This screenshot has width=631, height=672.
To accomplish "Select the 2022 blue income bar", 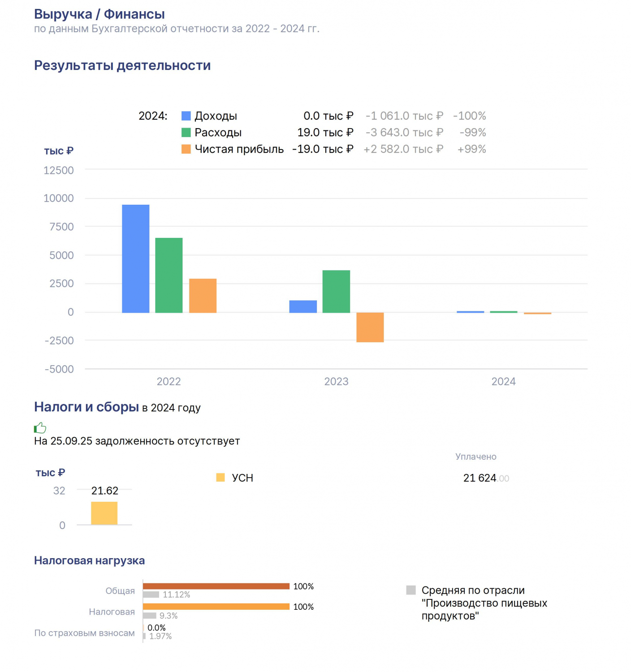I will pyautogui.click(x=136, y=258).
